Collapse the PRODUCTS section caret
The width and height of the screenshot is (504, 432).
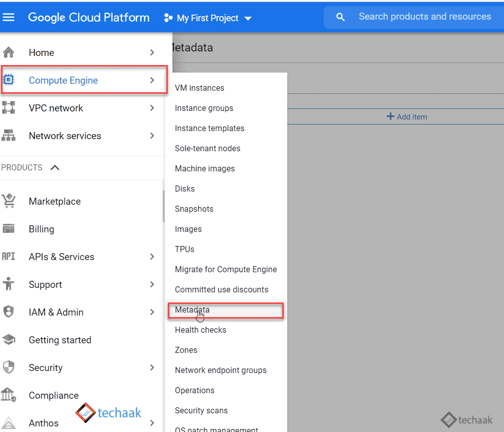55,167
